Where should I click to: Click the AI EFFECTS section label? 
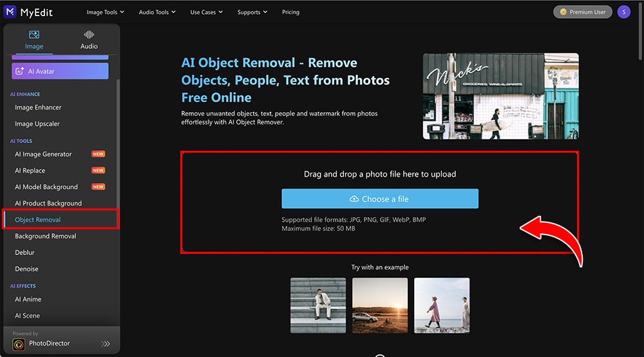coord(23,286)
